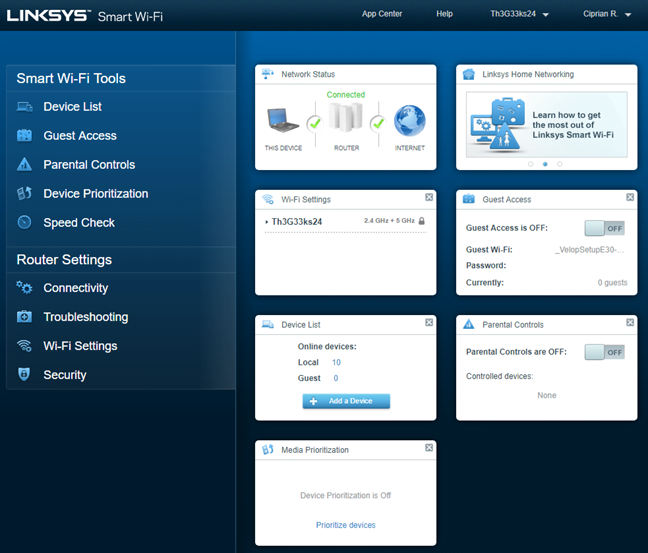This screenshot has height=553, width=648.
Task: Open Speed Check from sidebar
Action: (79, 222)
